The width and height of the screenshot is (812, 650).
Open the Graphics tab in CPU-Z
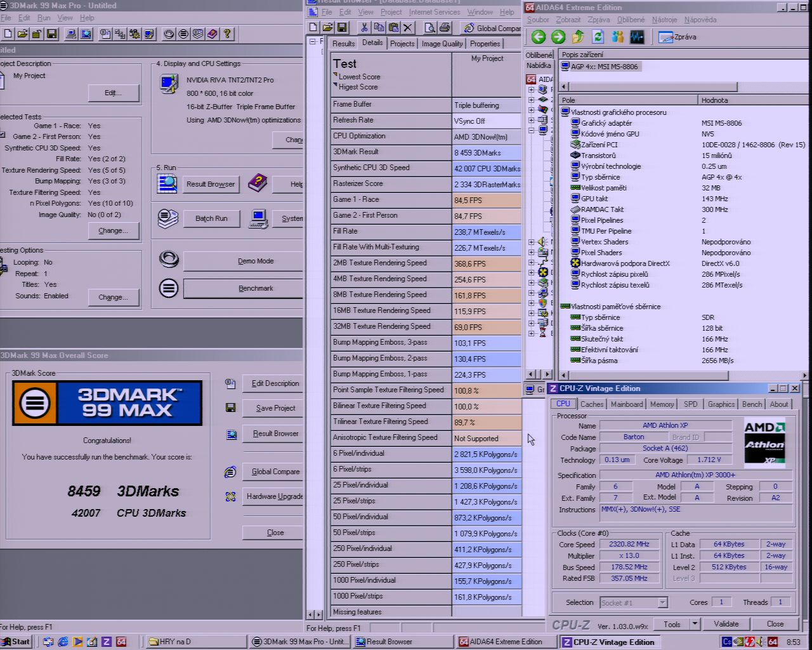[x=721, y=404]
